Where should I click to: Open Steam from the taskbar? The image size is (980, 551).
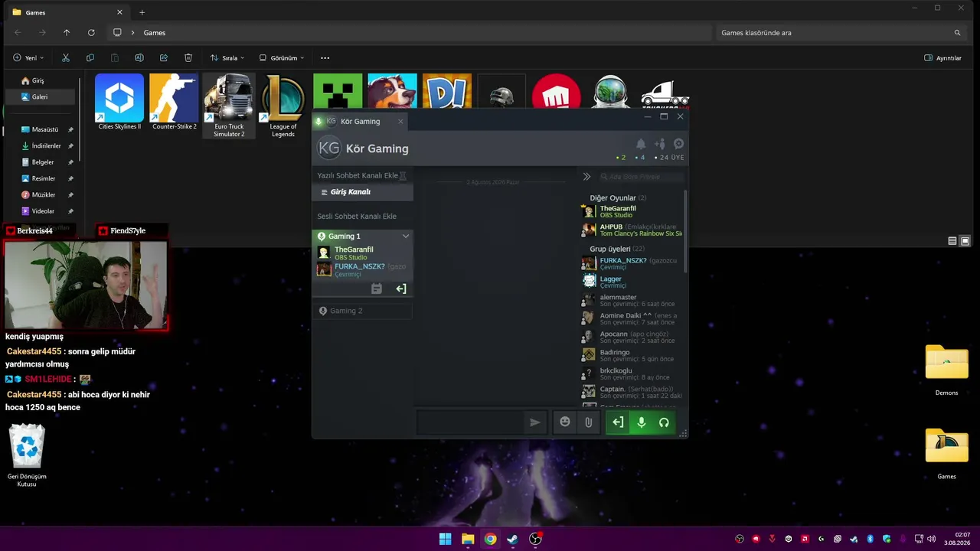click(x=513, y=539)
